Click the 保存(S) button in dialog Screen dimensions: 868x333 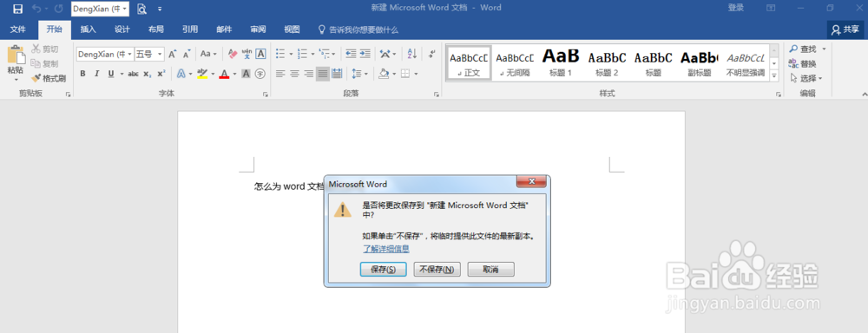click(x=383, y=270)
